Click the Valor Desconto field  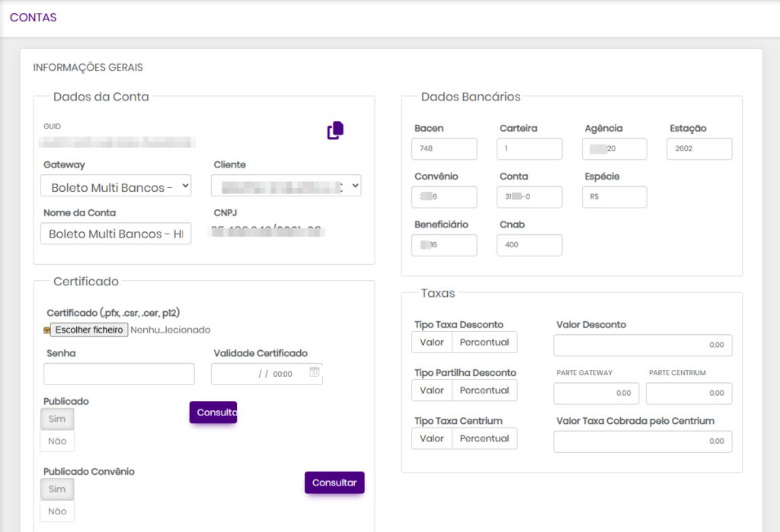click(x=642, y=345)
